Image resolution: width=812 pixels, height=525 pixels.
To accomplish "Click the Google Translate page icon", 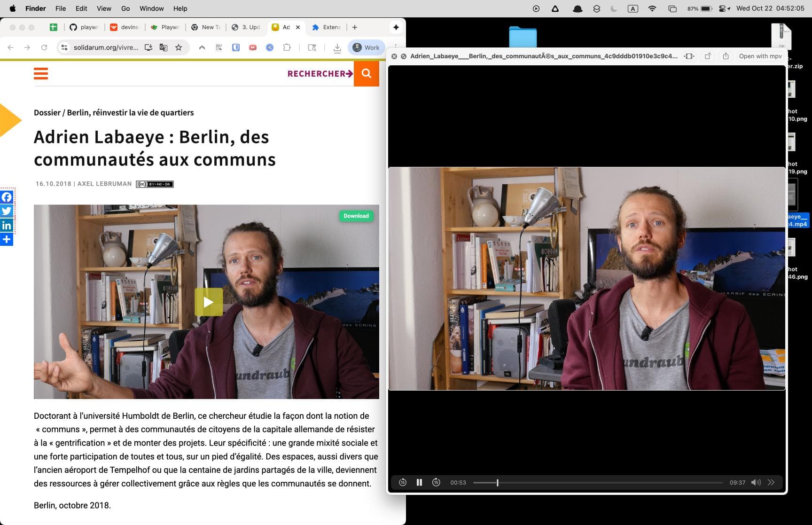I will pyautogui.click(x=162, y=47).
